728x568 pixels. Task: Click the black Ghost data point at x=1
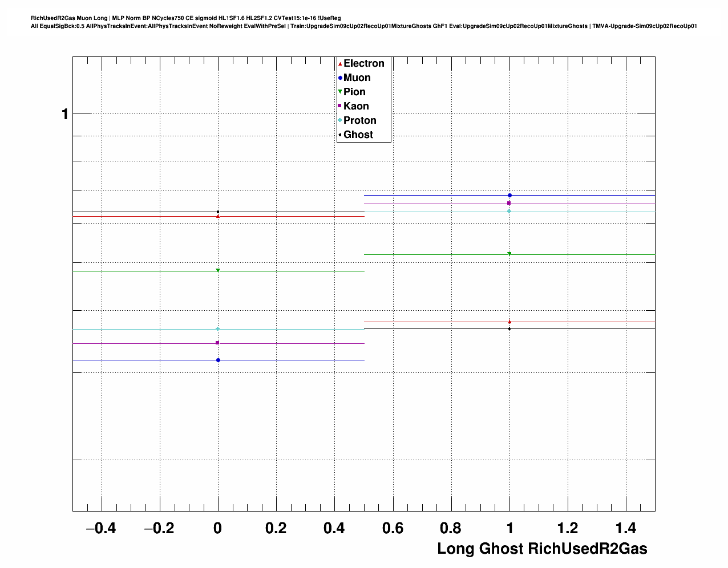(x=509, y=328)
